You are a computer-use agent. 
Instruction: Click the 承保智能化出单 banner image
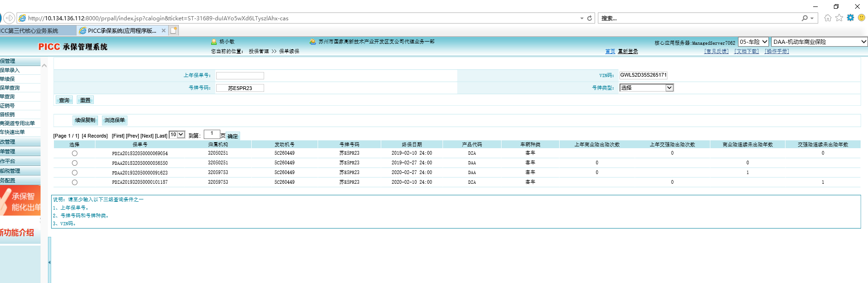tap(20, 200)
